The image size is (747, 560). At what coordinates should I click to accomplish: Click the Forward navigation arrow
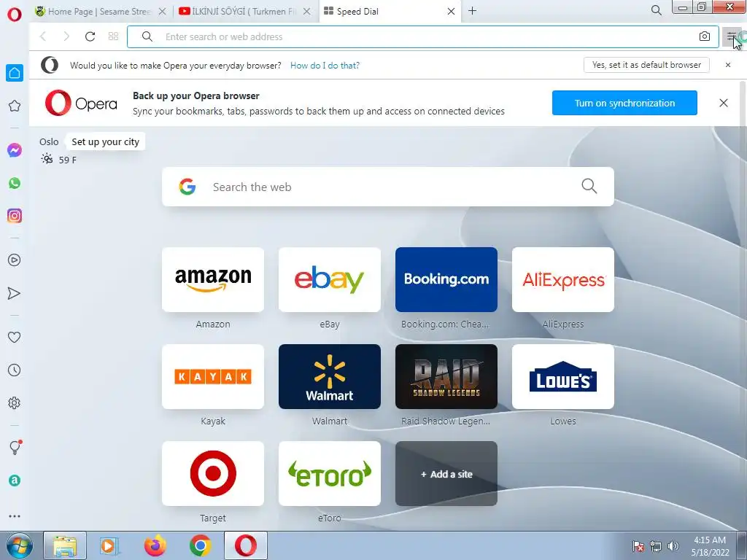[x=66, y=36]
